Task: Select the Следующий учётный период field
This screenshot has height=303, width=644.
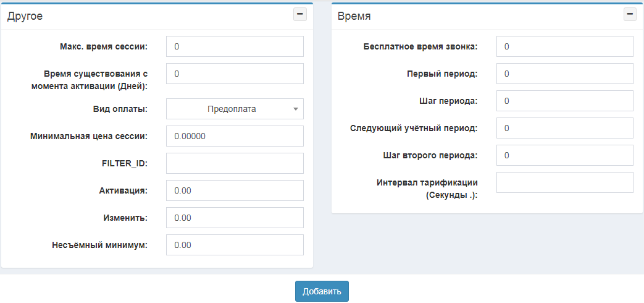Action: 564,128
